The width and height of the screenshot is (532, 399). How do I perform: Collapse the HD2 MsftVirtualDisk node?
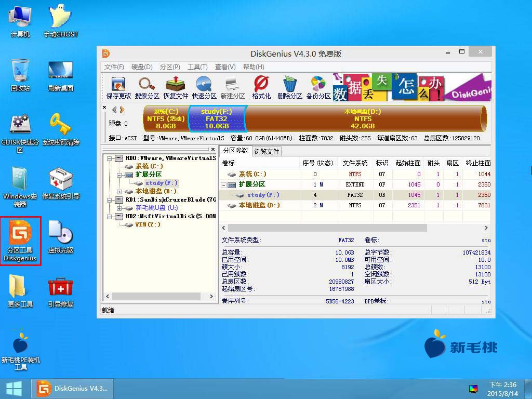coord(109,217)
